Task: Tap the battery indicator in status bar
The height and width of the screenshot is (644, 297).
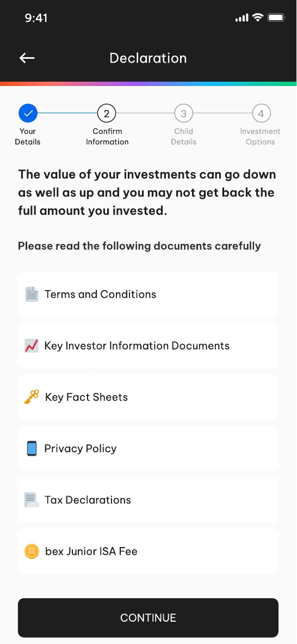Action: (x=276, y=17)
